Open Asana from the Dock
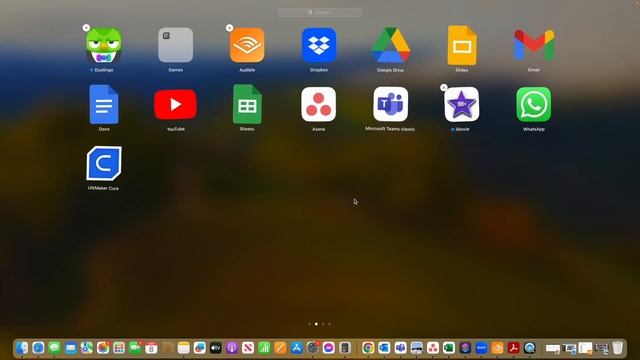 [433, 348]
